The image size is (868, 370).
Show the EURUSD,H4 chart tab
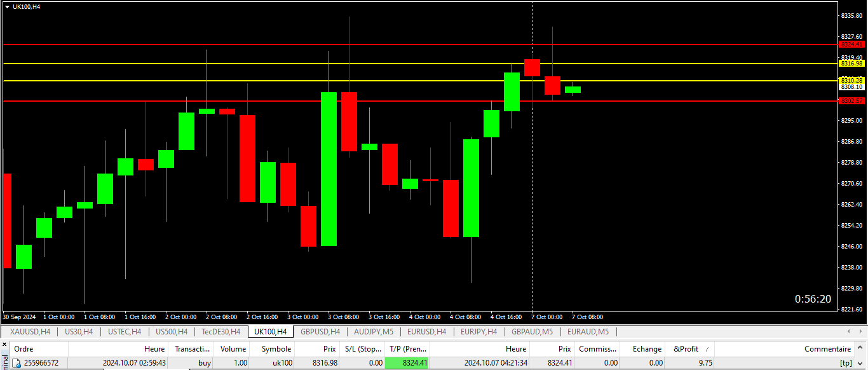click(x=427, y=332)
